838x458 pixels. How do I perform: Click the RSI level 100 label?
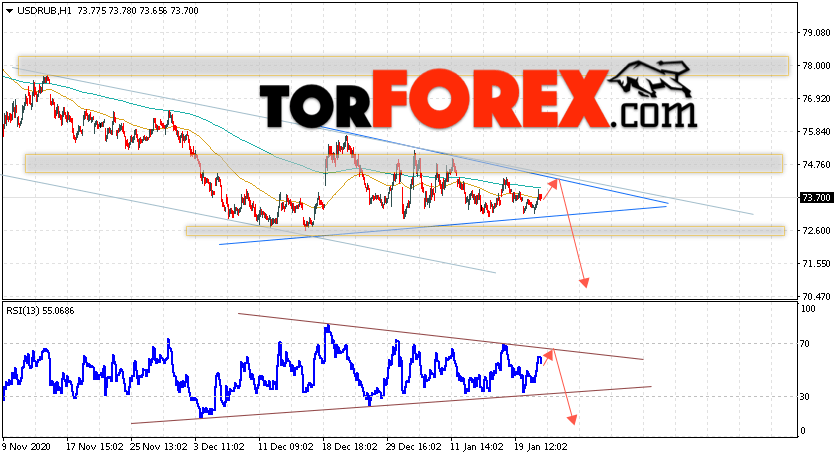809,309
